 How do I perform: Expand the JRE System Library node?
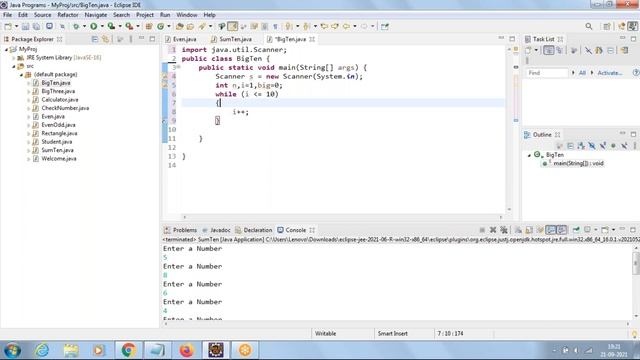click(14, 58)
